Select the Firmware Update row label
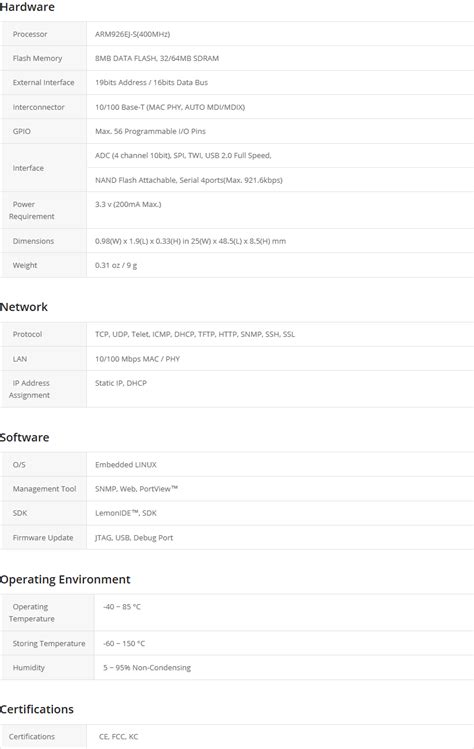 (x=43, y=538)
